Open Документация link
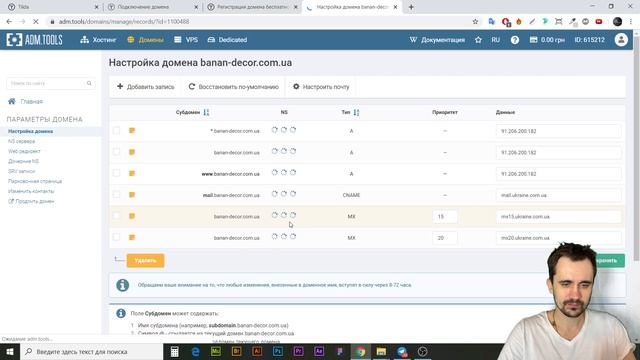The height and width of the screenshot is (360, 640). coord(437,40)
